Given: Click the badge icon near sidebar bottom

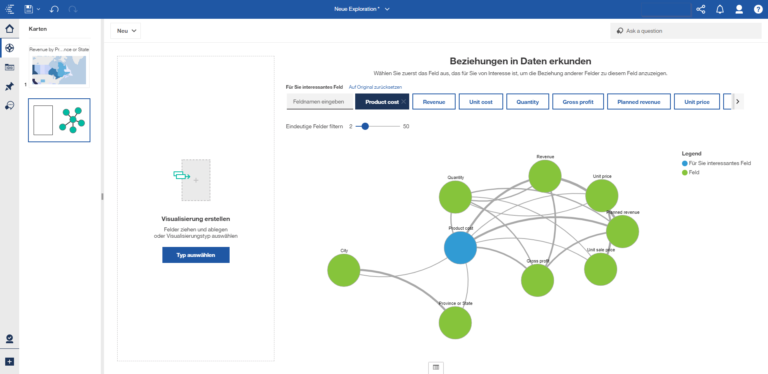Looking at the screenshot, I should (x=9, y=339).
